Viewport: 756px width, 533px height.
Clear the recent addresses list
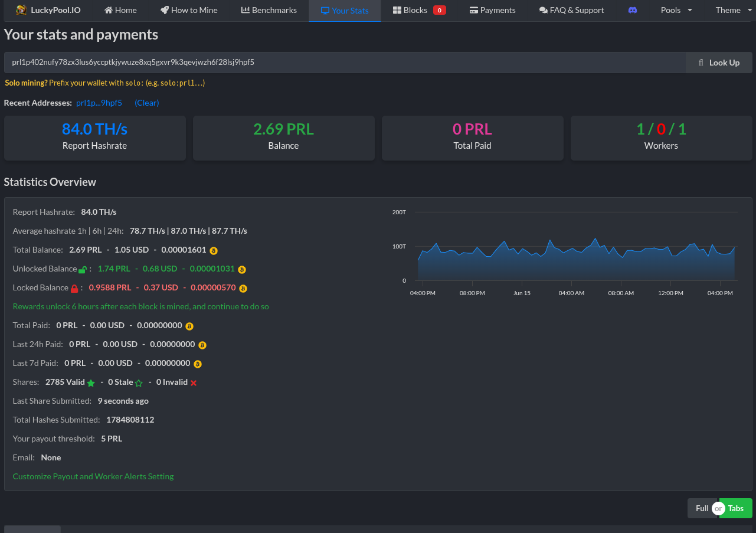click(x=146, y=103)
